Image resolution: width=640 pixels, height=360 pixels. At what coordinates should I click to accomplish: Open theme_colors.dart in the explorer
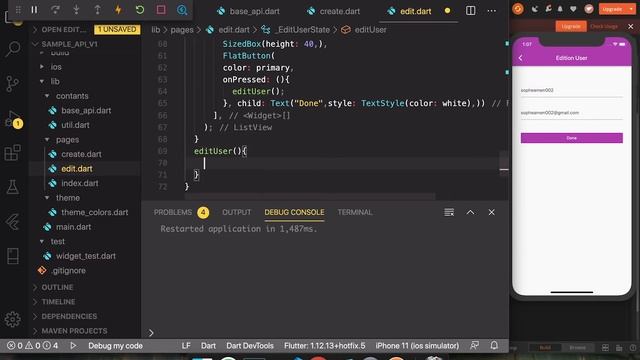pos(95,212)
